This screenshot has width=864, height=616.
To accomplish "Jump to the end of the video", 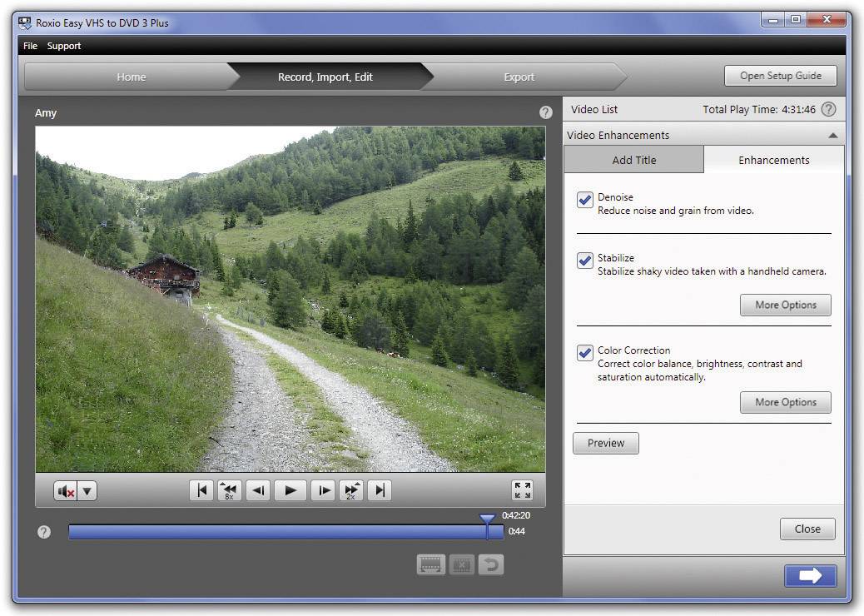I will pos(379,490).
